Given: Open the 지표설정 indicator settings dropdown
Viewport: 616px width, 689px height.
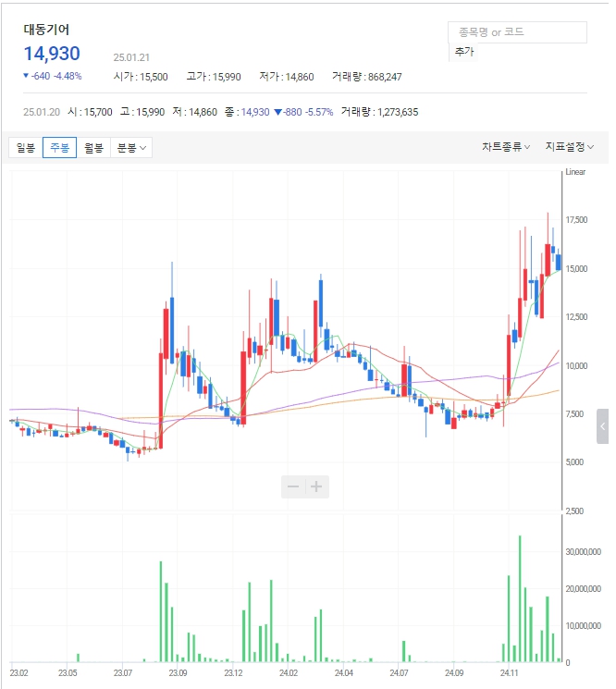Looking at the screenshot, I should [570, 147].
